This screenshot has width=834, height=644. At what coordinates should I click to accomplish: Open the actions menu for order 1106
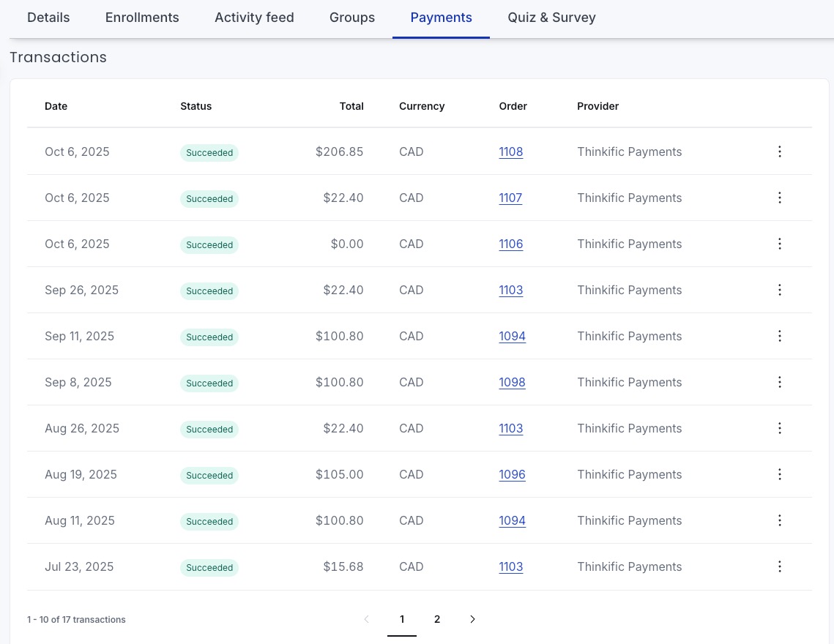[779, 244]
